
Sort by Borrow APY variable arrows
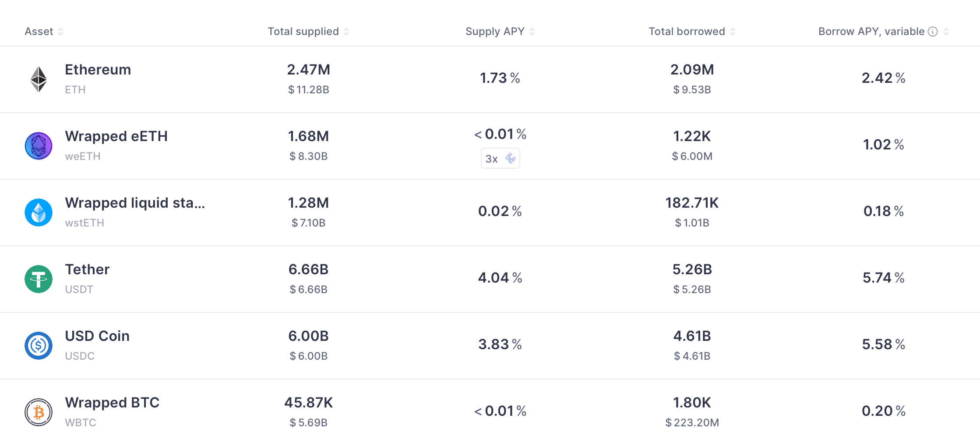946,32
